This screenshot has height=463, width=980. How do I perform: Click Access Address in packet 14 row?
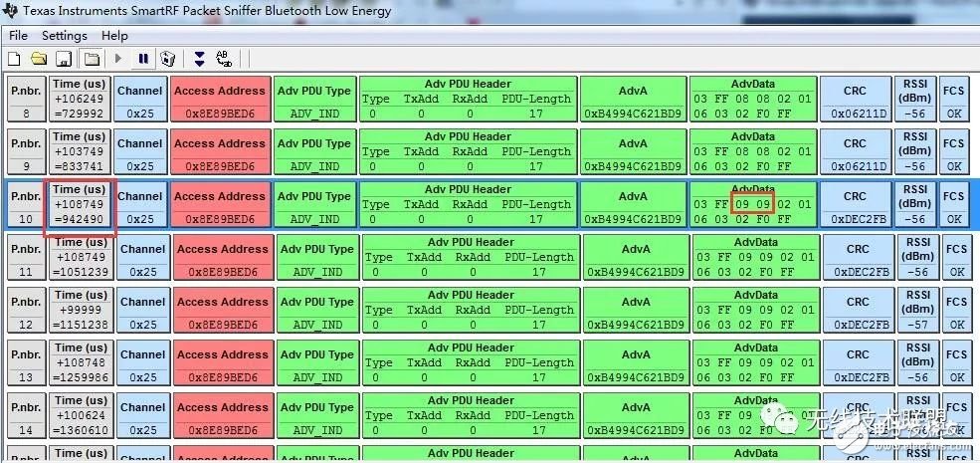(223, 415)
